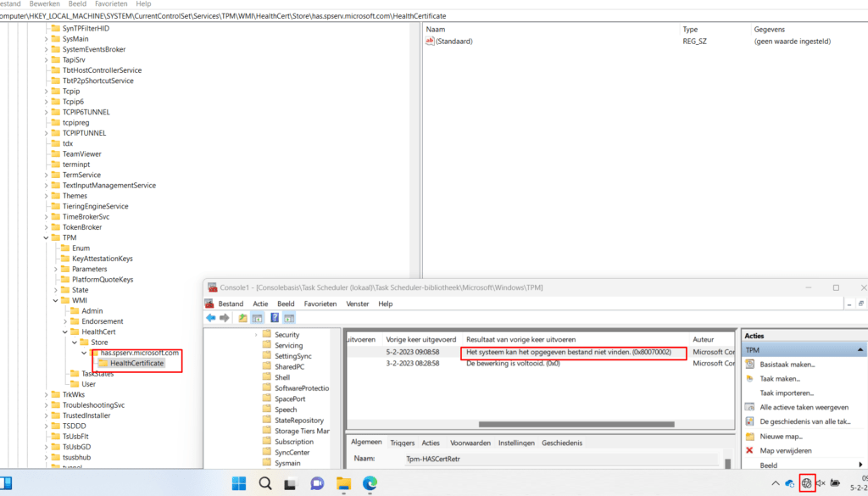Click the Naam field showing Tpm-HASCertRetr
868x496 pixels.
tap(560, 459)
